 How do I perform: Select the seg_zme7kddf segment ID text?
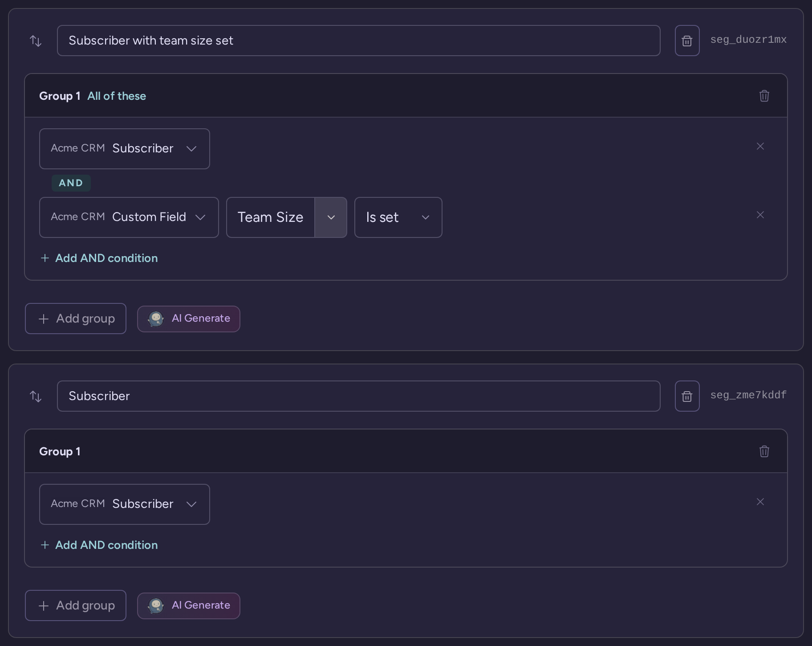[748, 395]
